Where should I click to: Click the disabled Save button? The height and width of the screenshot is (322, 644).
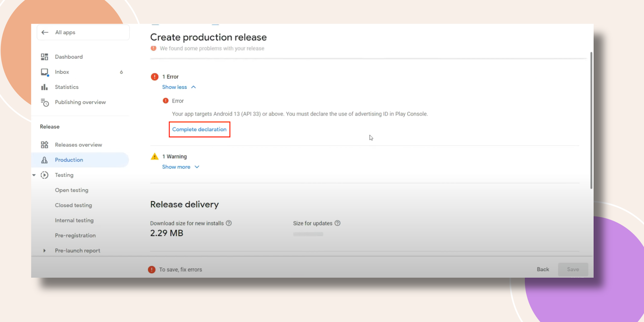(x=573, y=270)
